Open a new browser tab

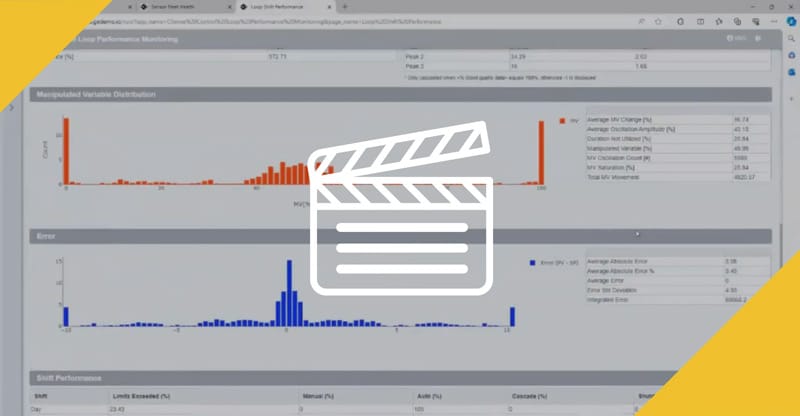coord(345,7)
